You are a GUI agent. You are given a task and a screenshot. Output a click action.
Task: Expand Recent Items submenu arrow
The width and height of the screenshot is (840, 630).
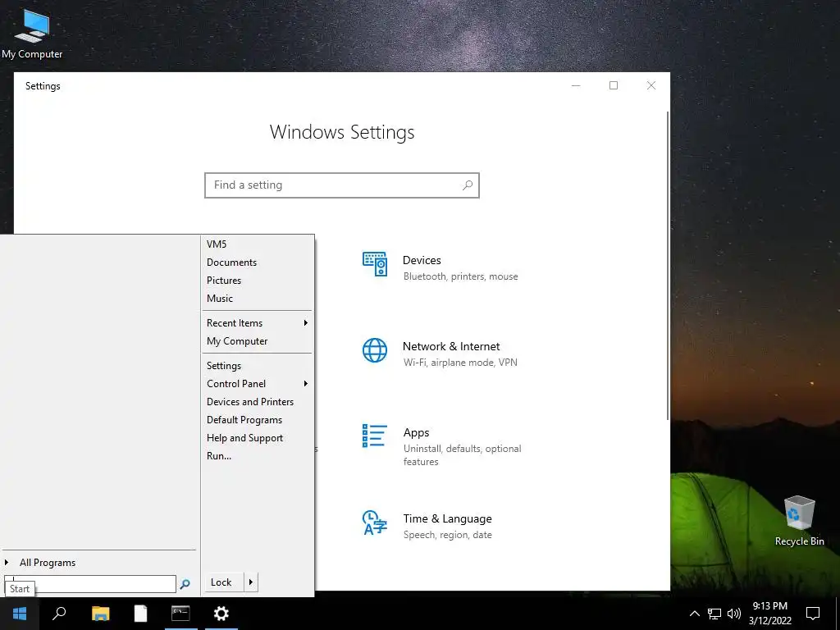pyautogui.click(x=306, y=323)
